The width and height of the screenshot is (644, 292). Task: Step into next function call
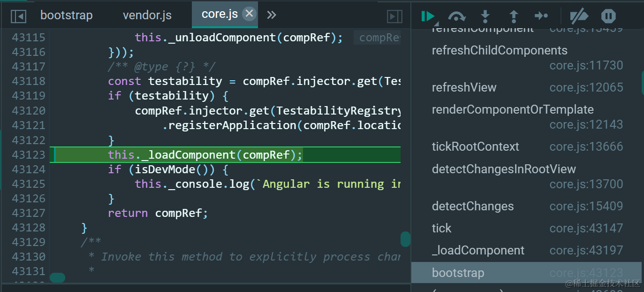pos(485,16)
